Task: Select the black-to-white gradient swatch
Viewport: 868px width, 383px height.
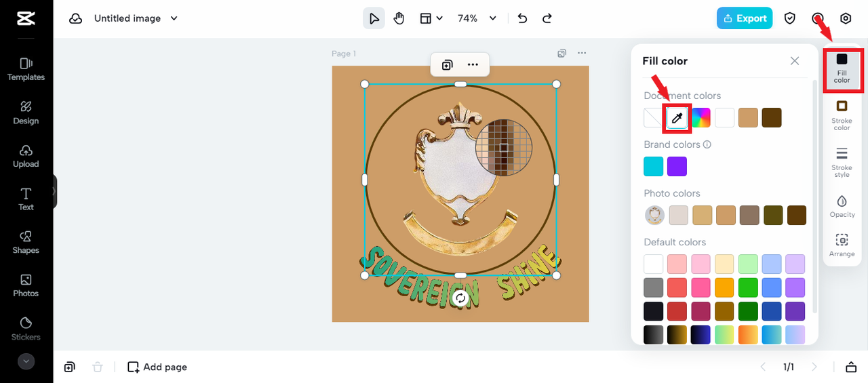Action: coord(654,335)
